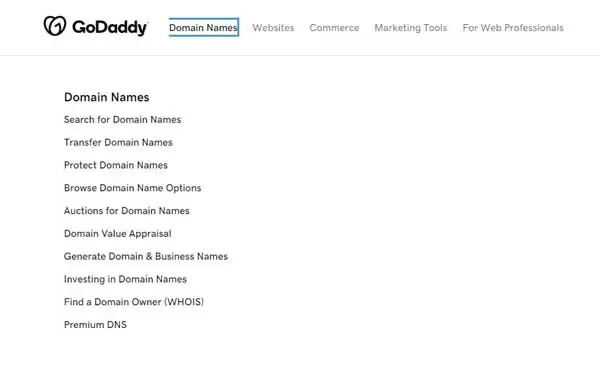Image resolution: width=600 pixels, height=373 pixels.
Task: Open Investing in Domain Names
Action: (125, 279)
